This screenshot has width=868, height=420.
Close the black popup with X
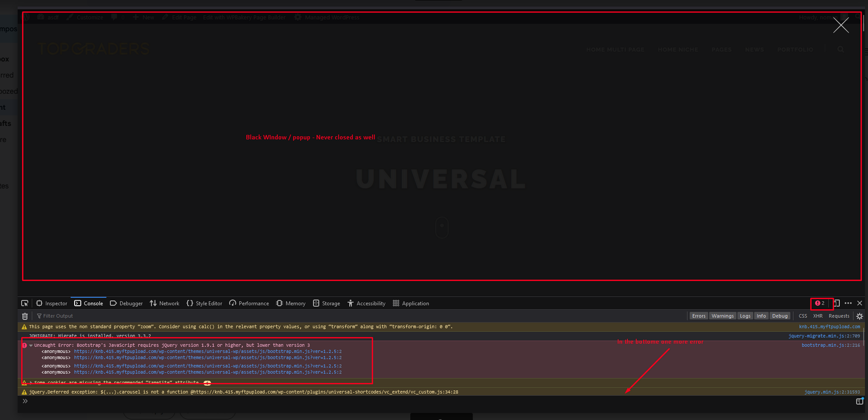pyautogui.click(x=841, y=25)
